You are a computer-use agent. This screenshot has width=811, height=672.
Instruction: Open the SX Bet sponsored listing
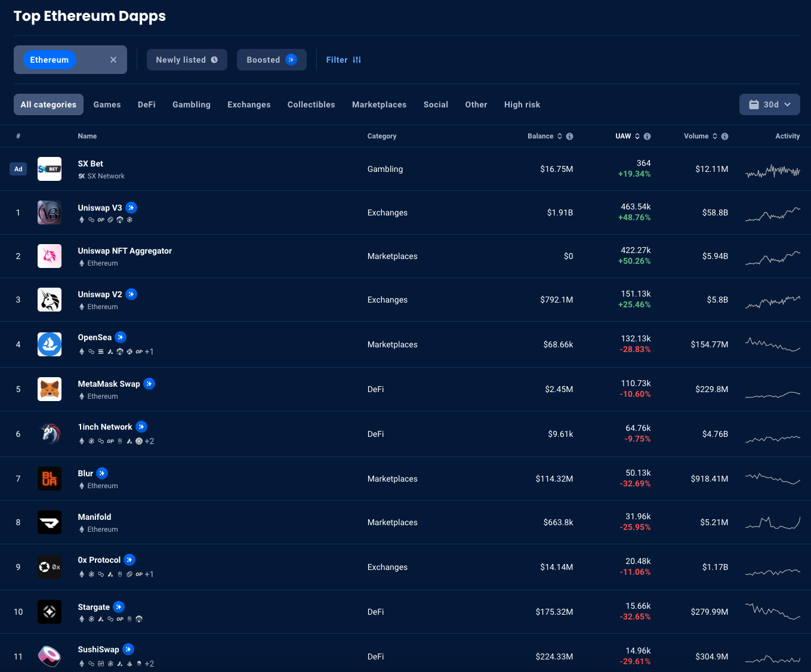pos(91,164)
